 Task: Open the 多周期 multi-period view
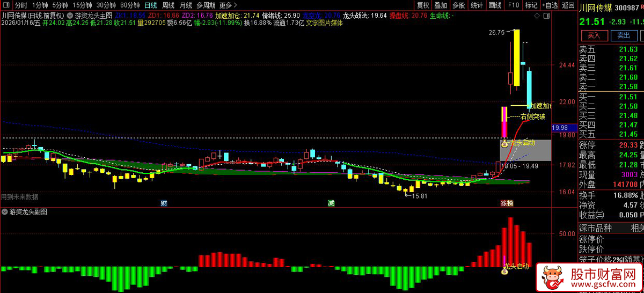(x=206, y=5)
